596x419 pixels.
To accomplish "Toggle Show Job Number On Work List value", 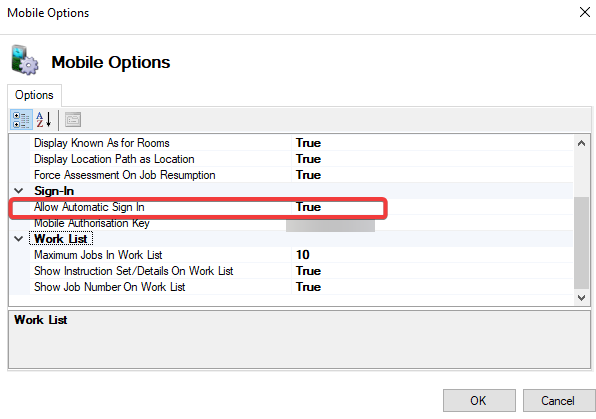I will [432, 287].
